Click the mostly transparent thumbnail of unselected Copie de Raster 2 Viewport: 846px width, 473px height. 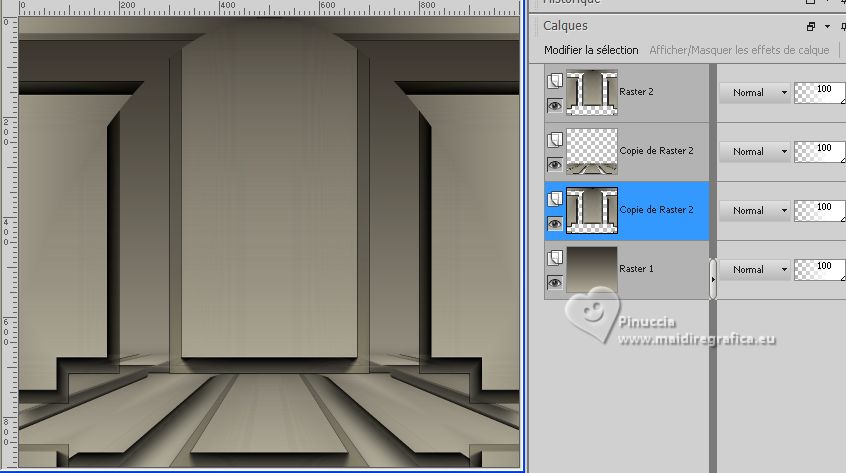592,151
